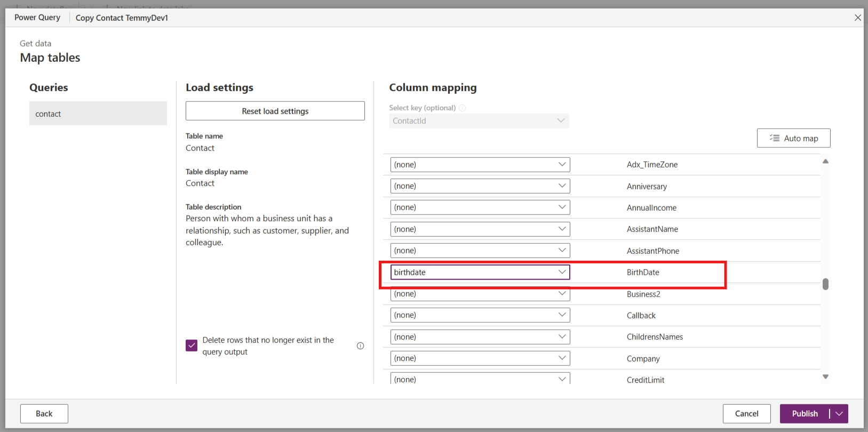Click the Publish button
Viewport: 868px width, 432px height.
click(805, 414)
